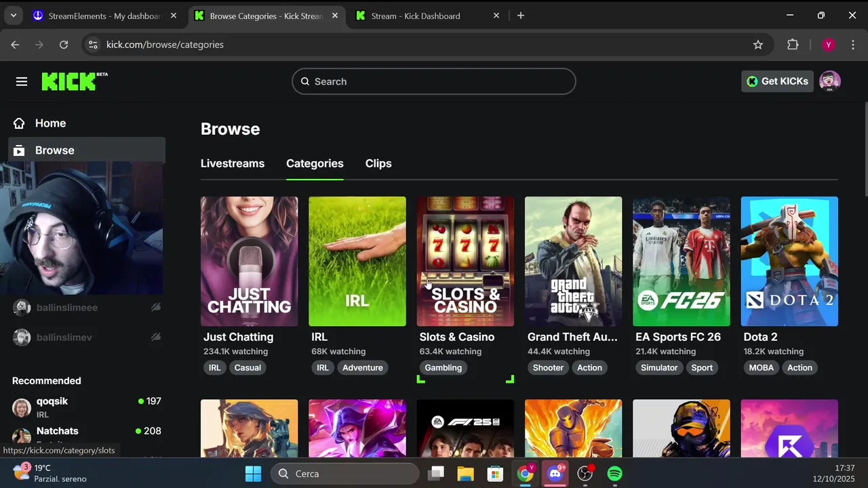The image size is (868, 488).
Task: Open Microsoft Store from taskbar
Action: coord(495,474)
